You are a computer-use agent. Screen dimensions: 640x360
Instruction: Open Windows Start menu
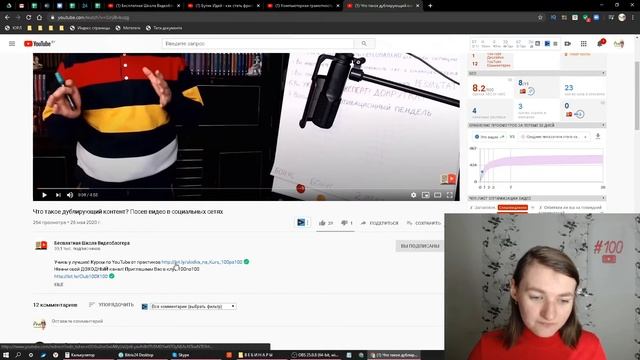point(6,355)
